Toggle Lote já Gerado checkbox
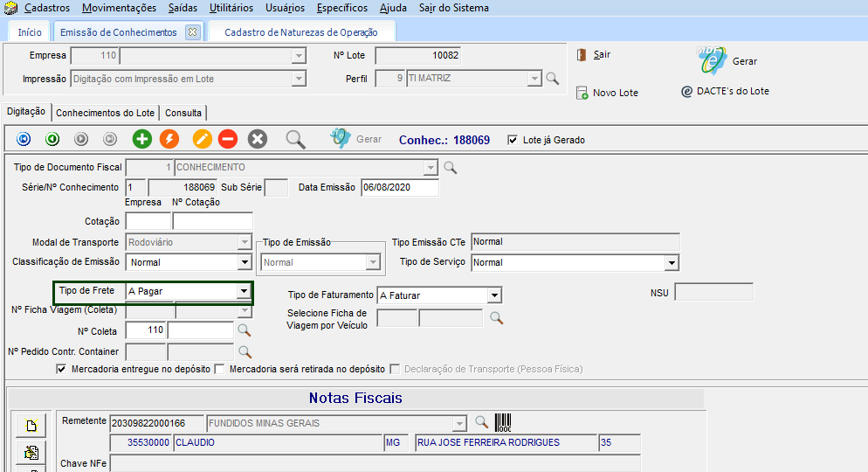This screenshot has width=868, height=472. (513, 140)
